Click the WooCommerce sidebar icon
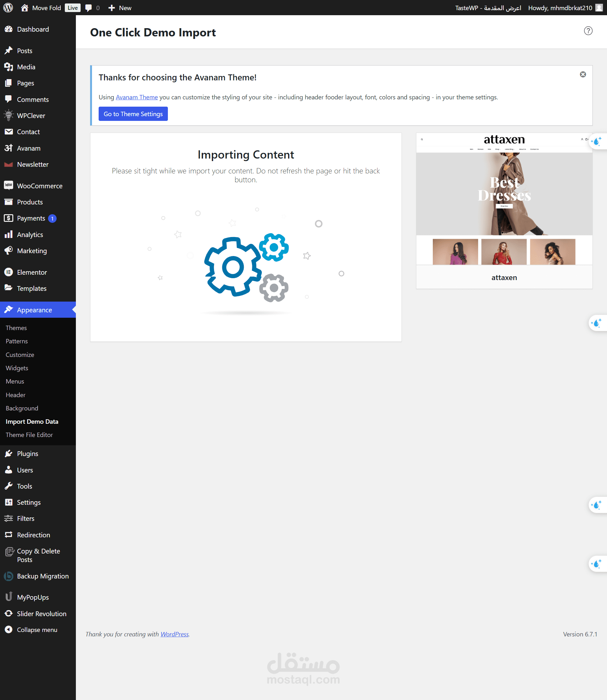 tap(9, 185)
